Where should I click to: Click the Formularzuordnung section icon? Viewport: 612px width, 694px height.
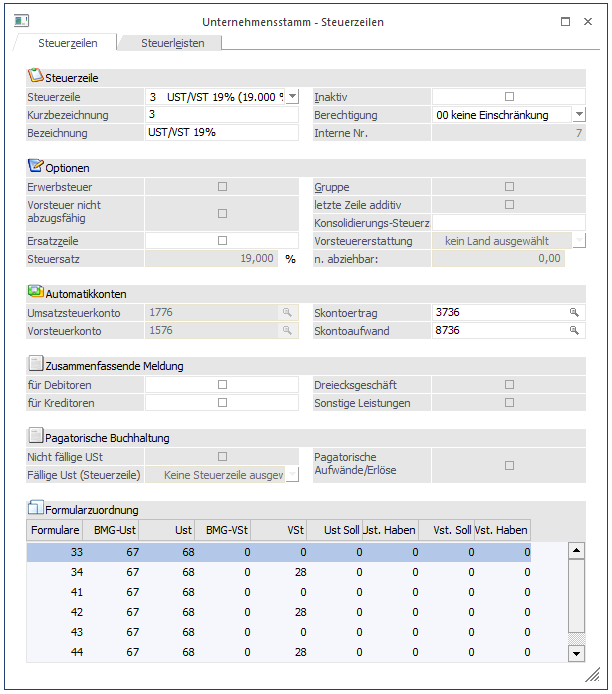pyautogui.click(x=36, y=509)
